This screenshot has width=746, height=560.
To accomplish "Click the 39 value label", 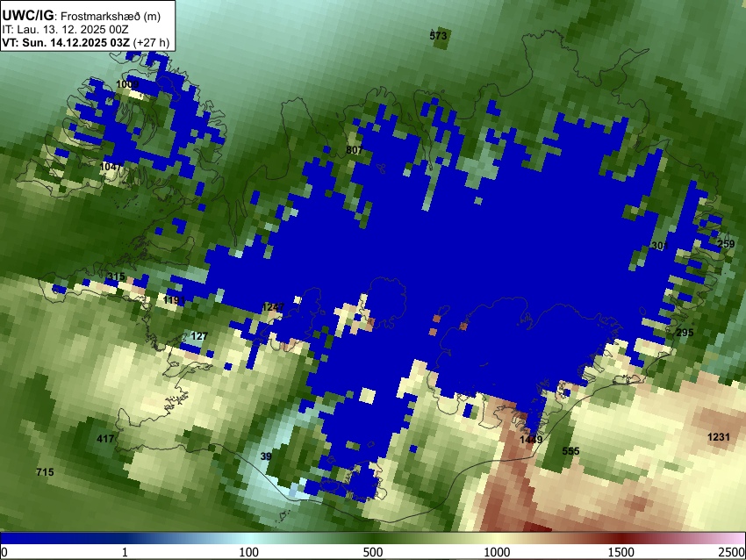I will (266, 456).
